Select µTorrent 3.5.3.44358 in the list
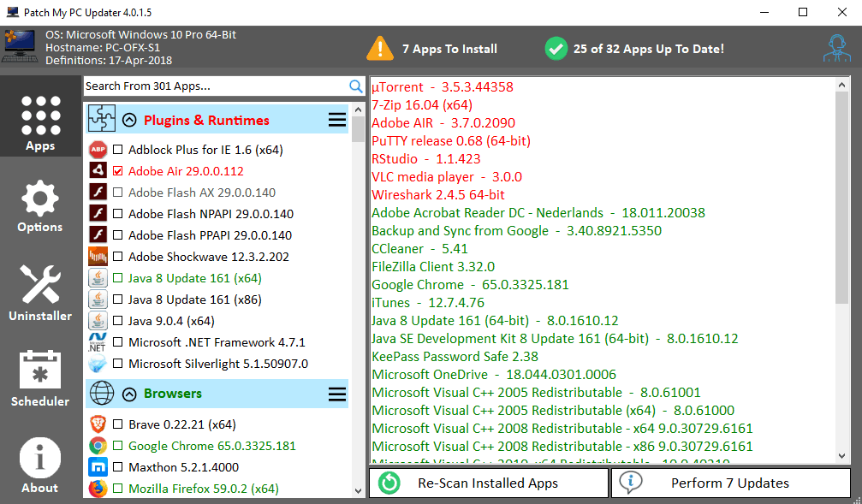 click(443, 87)
